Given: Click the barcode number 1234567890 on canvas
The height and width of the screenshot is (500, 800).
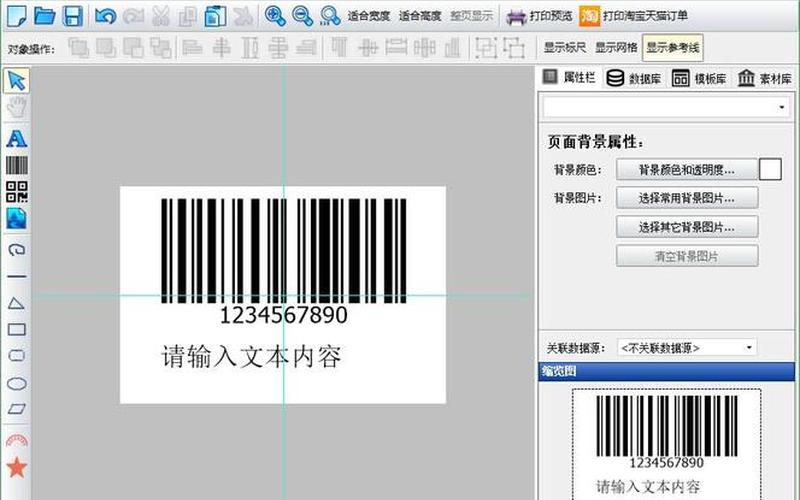Looking at the screenshot, I should (x=284, y=315).
